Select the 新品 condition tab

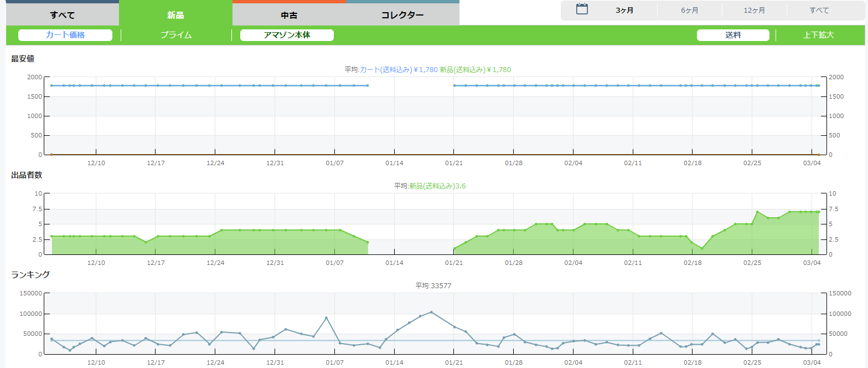click(175, 15)
